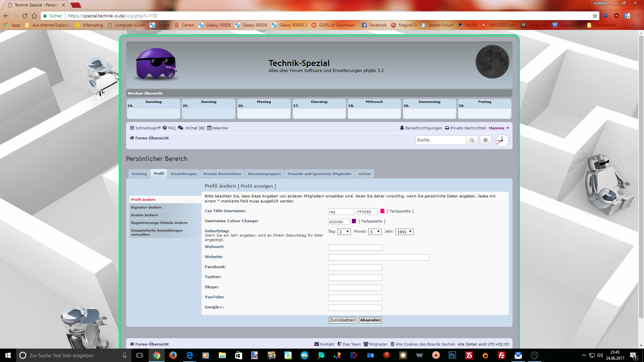Open Schnellzugriff hamburger menu
This screenshot has height=362, width=644.
coord(132,128)
